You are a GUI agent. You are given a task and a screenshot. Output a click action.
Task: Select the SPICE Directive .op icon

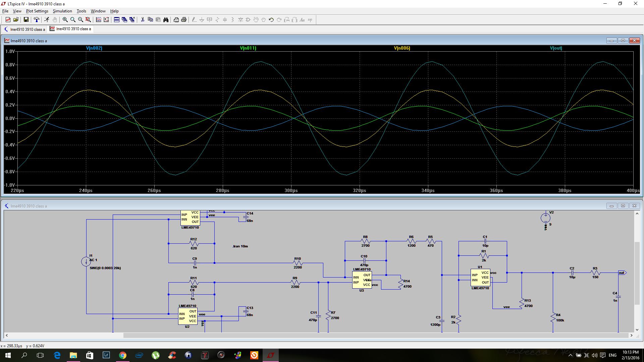310,20
